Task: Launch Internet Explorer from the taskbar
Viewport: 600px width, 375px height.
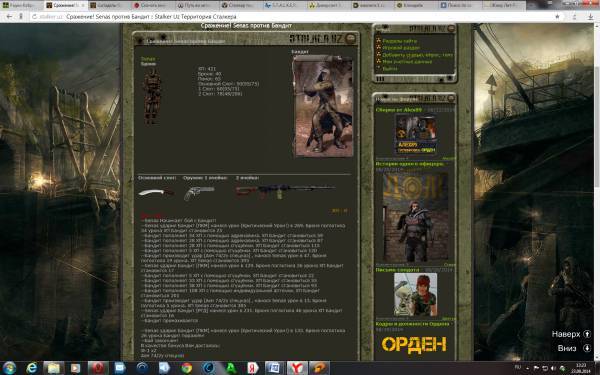Action: pyautogui.click(x=32, y=368)
